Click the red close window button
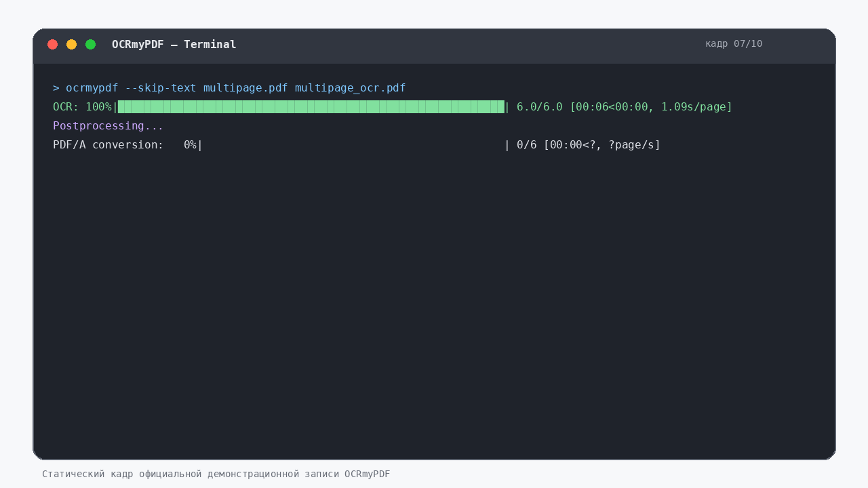This screenshot has width=868, height=488. [52, 45]
